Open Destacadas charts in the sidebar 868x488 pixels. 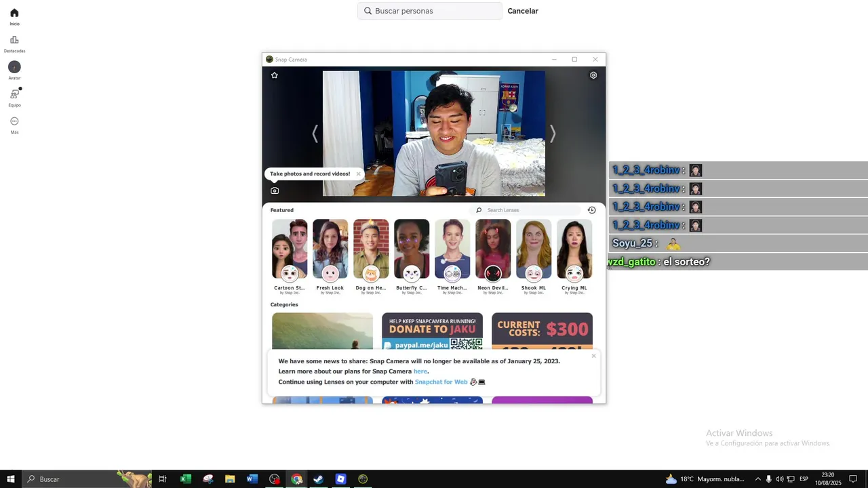pyautogui.click(x=14, y=44)
